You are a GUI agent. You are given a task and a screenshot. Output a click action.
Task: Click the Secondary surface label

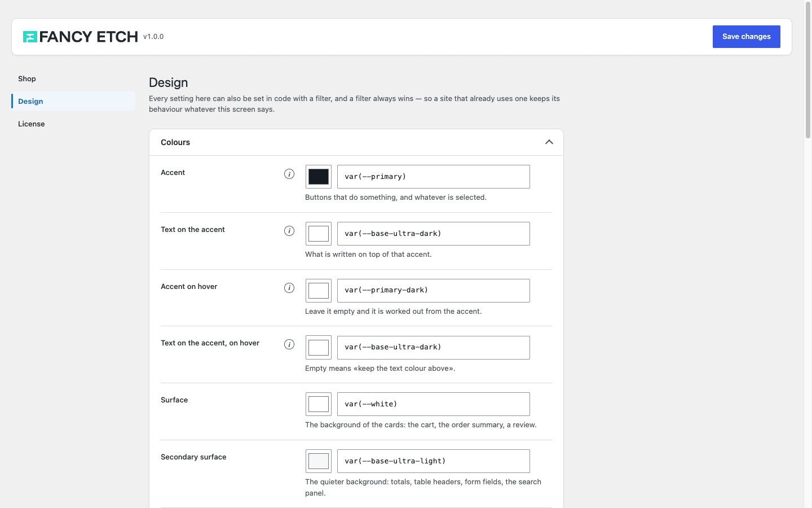193,457
